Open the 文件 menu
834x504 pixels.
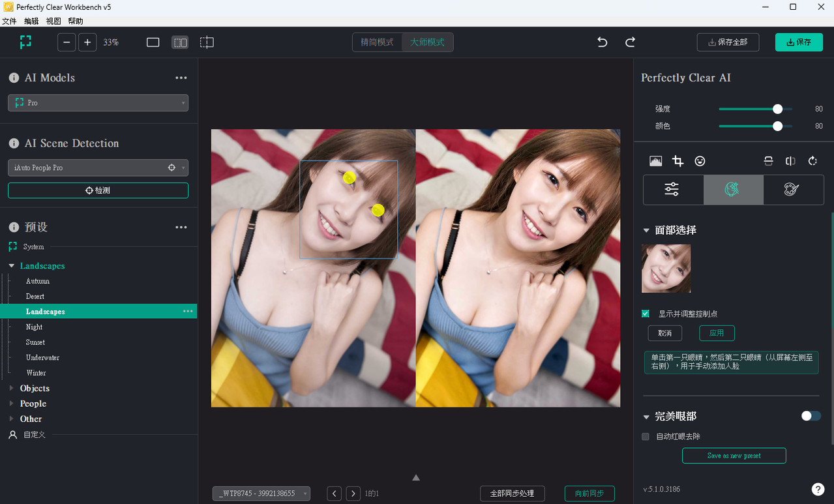(9, 22)
